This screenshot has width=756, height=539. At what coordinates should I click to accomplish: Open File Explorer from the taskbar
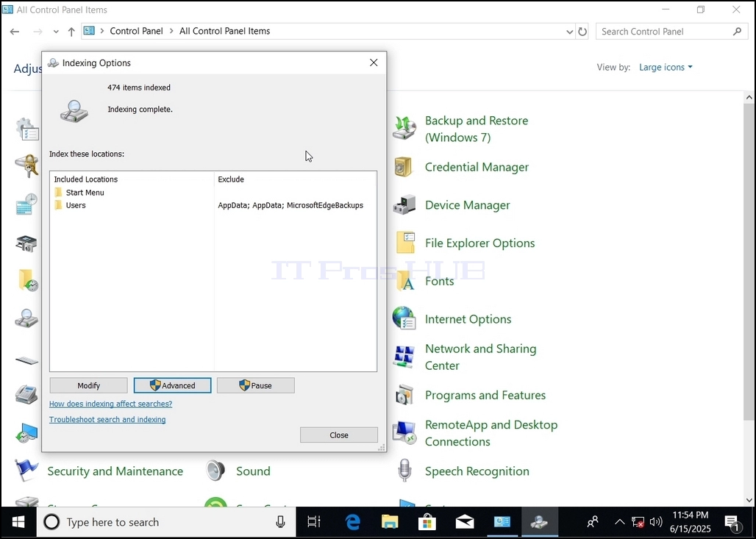point(390,522)
